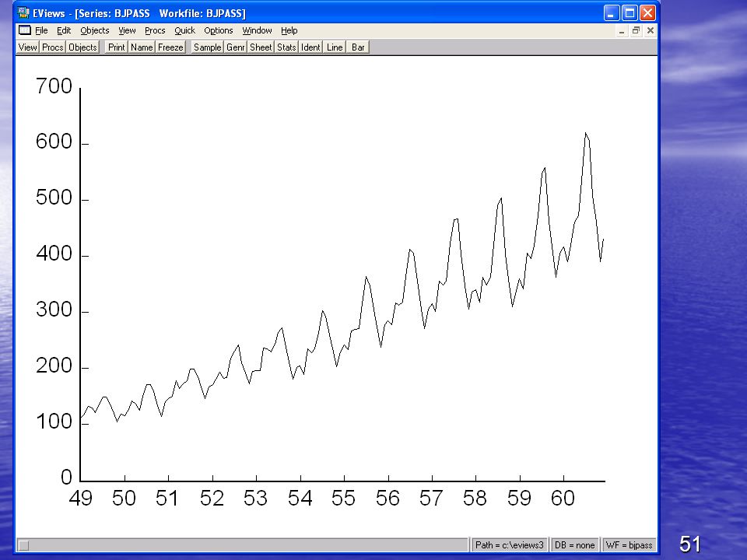This screenshot has height=560, width=747.
Task: Click the Procs button in series toolbar
Action: coord(52,47)
